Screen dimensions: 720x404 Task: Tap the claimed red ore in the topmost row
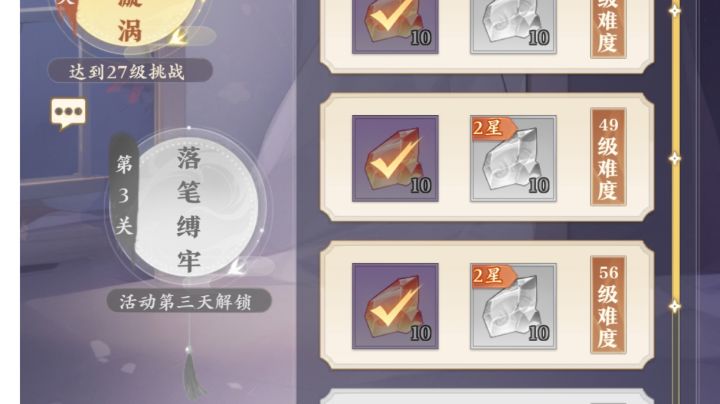click(x=395, y=26)
